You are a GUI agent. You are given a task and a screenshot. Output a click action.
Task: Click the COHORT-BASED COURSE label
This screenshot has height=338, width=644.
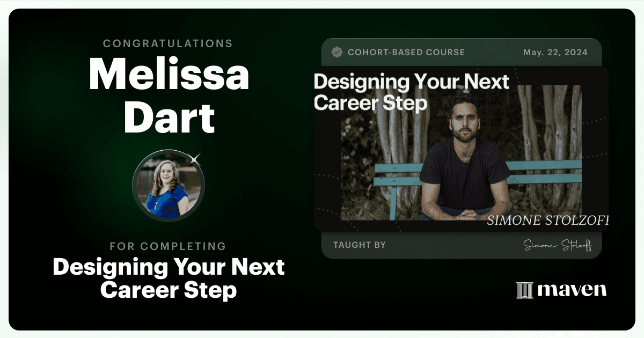(406, 53)
